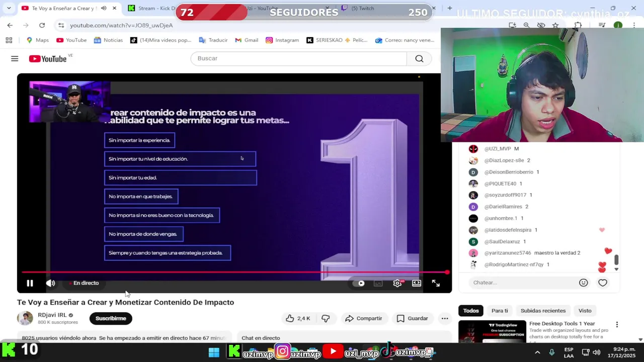Open more actions three-dot menu
The width and height of the screenshot is (644, 362).
(445, 318)
